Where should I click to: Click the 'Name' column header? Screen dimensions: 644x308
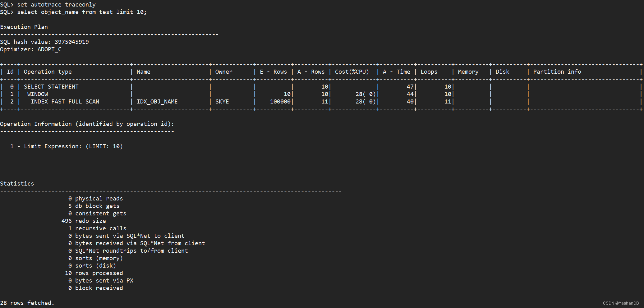(144, 72)
